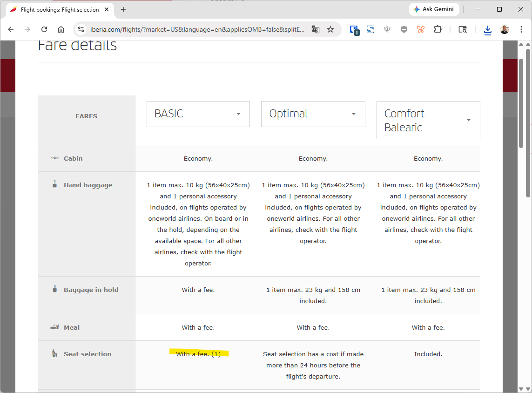Click the blue square extension icon

pos(370,29)
